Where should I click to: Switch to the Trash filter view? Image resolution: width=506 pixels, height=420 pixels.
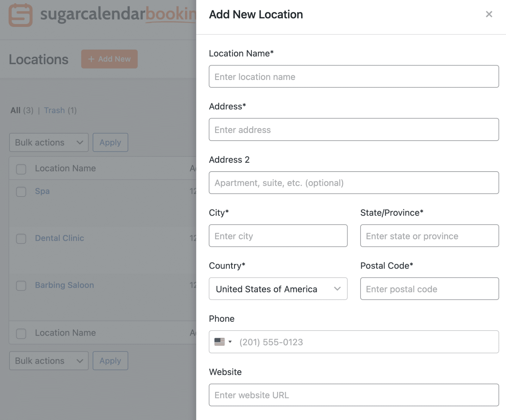click(54, 110)
